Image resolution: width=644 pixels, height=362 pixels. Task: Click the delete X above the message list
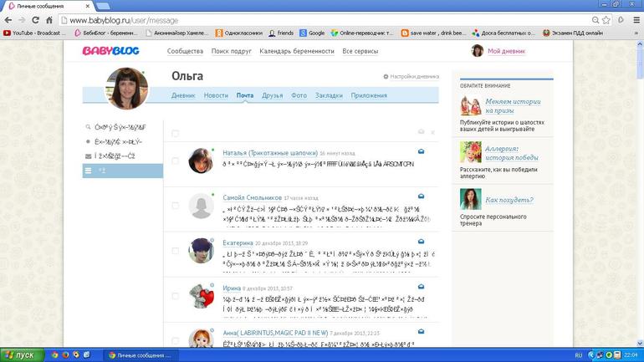pos(432,132)
